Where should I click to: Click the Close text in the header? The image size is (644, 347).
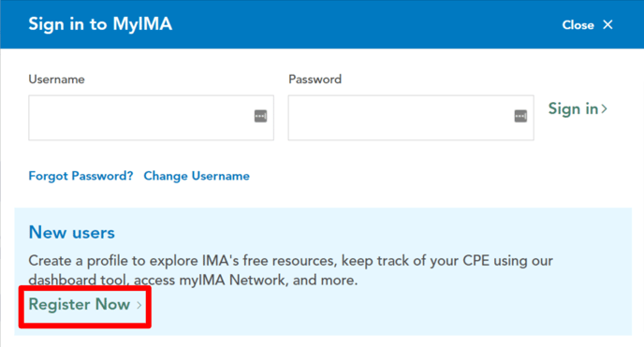coord(578,25)
